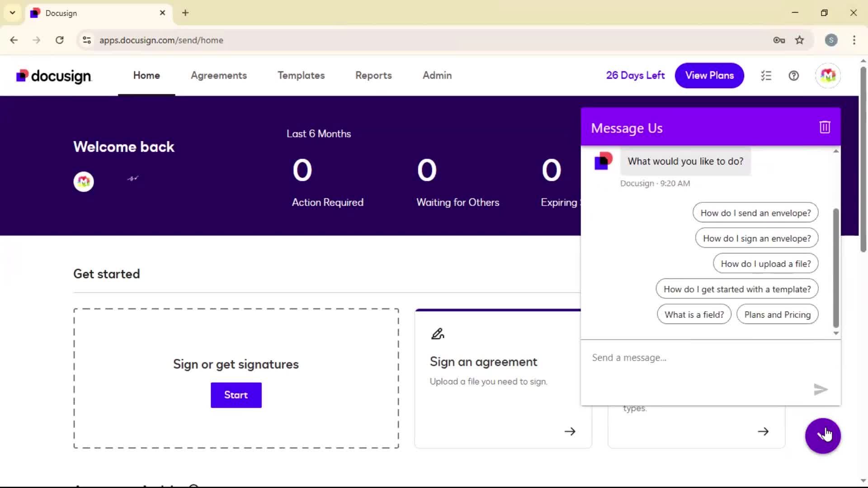
Task: Open the Admin tab
Action: (x=437, y=75)
